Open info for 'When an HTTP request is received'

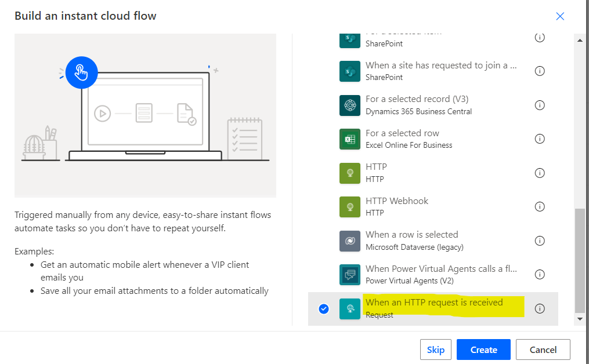(x=540, y=309)
